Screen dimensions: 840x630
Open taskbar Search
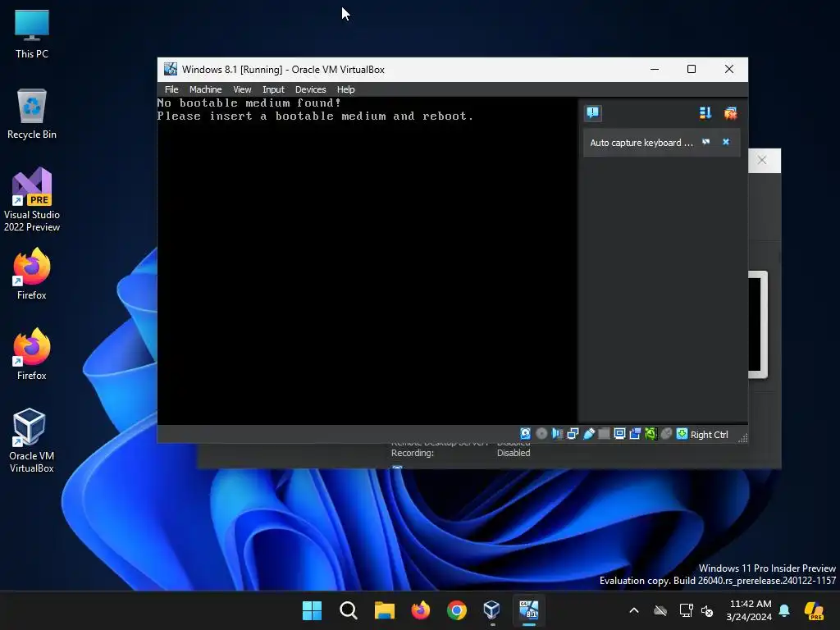(x=348, y=610)
